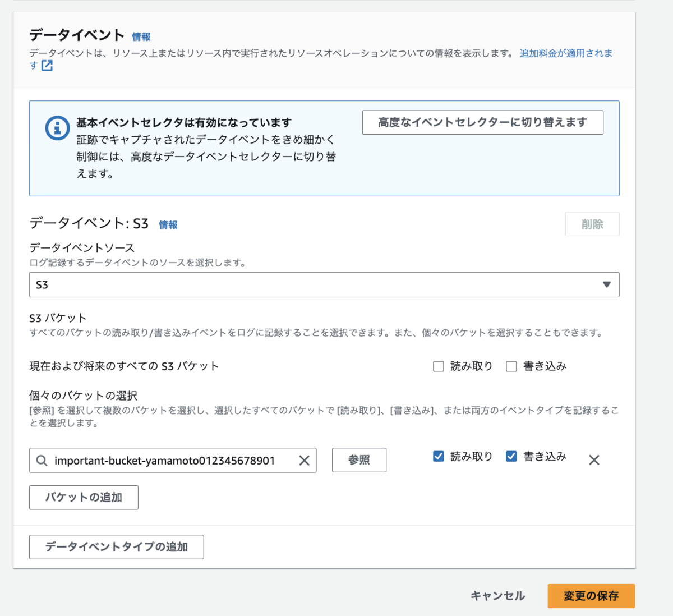Click the search magnifier icon in bucket field
The image size is (673, 616).
[x=42, y=461]
